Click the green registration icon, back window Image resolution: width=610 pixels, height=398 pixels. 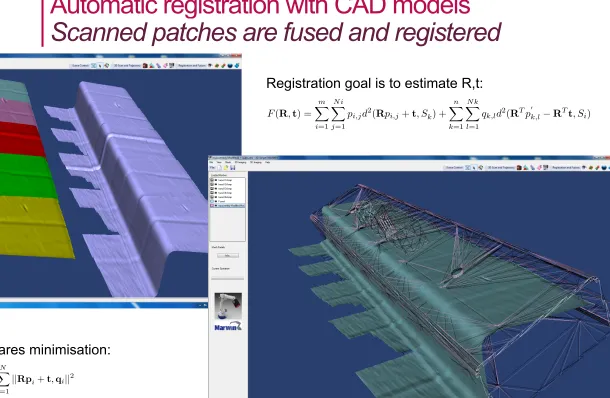tap(217, 65)
